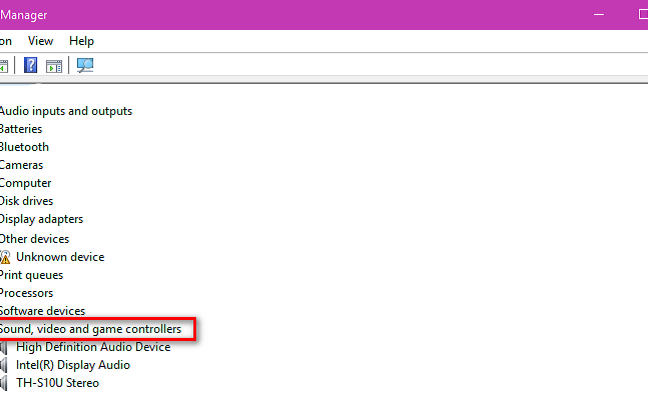Click Scan for hardware changes icon
The image size is (648, 400).
pos(85,65)
